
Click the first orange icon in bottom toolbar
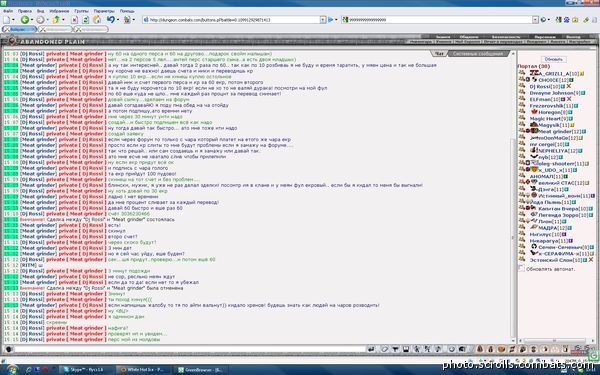[480, 349]
